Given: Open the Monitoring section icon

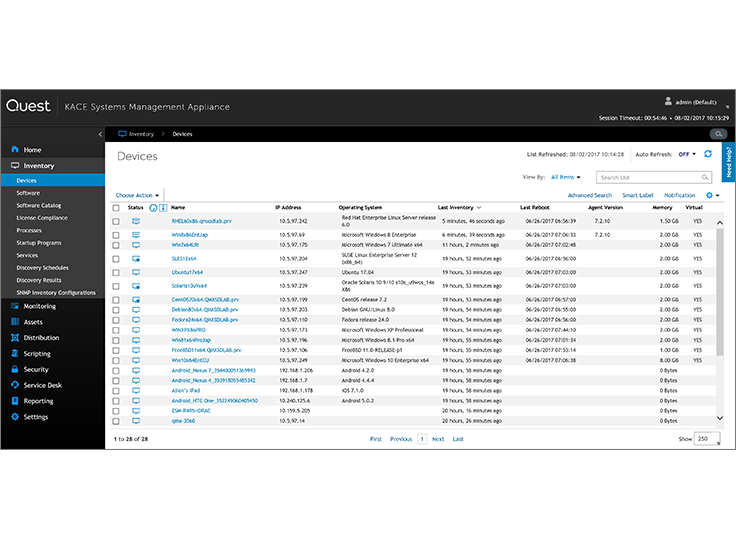Looking at the screenshot, I should click(15, 306).
